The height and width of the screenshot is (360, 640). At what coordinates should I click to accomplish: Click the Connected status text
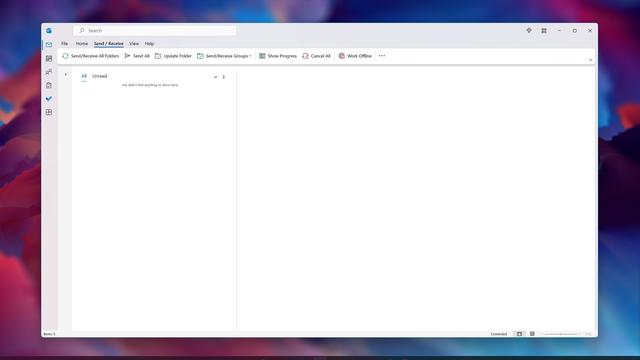(x=499, y=334)
